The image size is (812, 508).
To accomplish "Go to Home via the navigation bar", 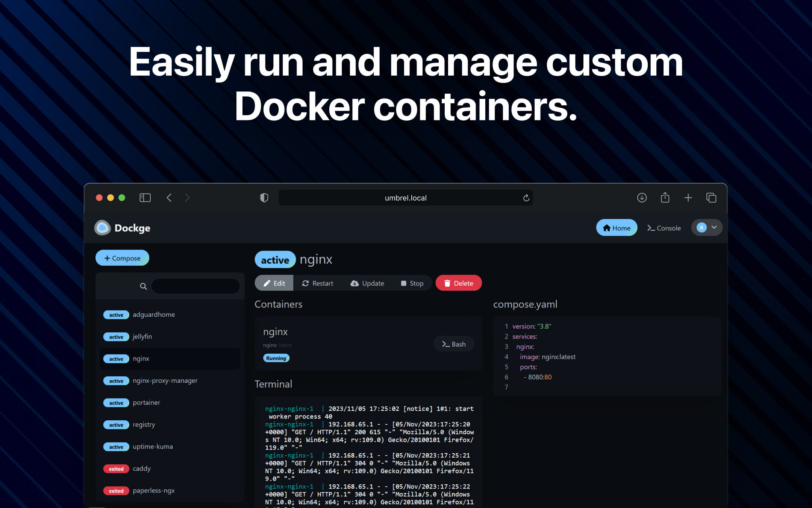I will click(x=616, y=228).
